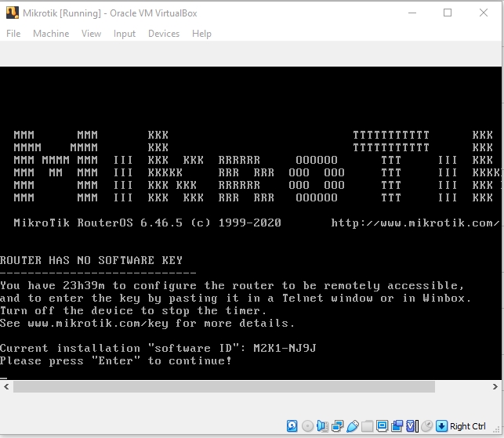This screenshot has width=504, height=438.
Task: Click the '23h39m' timer text
Action: [x=84, y=285]
